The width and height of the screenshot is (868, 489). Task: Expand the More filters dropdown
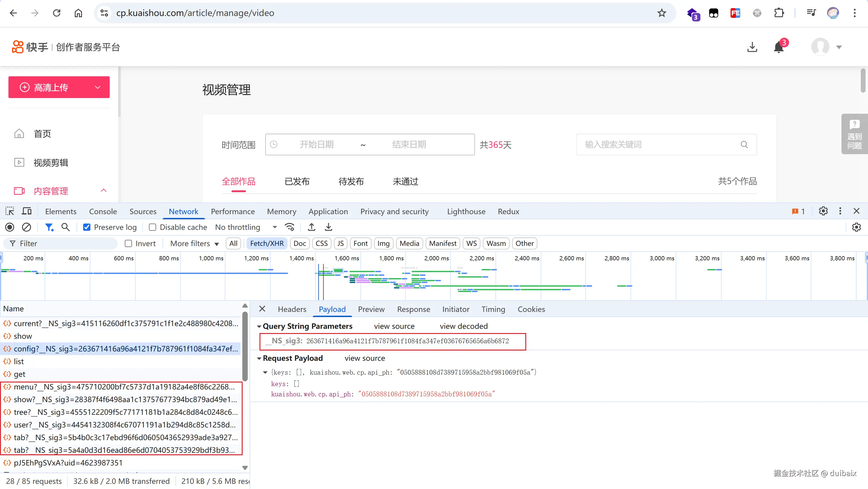point(194,243)
